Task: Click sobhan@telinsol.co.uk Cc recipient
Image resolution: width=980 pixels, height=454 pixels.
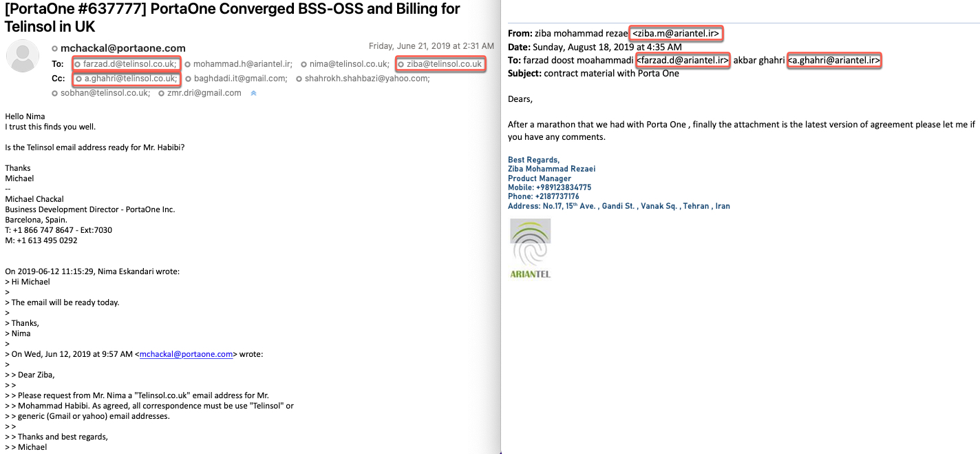Action: pyautogui.click(x=105, y=93)
